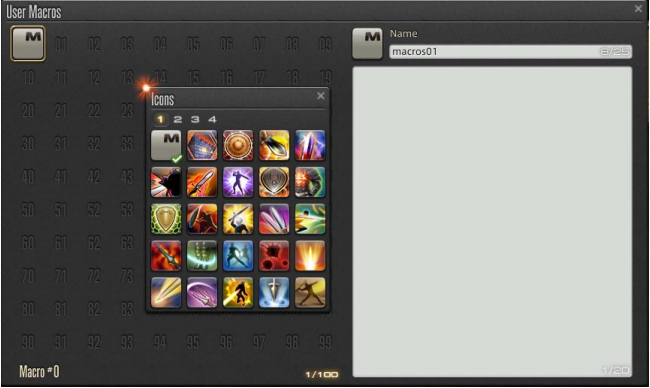The height and width of the screenshot is (388, 650).
Task: Select empty macro slot 82
Action: click(94, 309)
